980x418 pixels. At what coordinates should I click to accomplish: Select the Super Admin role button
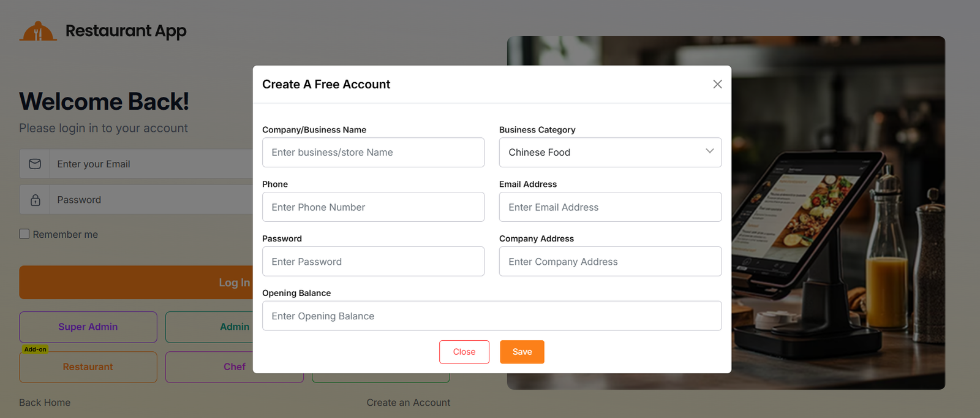(88, 327)
